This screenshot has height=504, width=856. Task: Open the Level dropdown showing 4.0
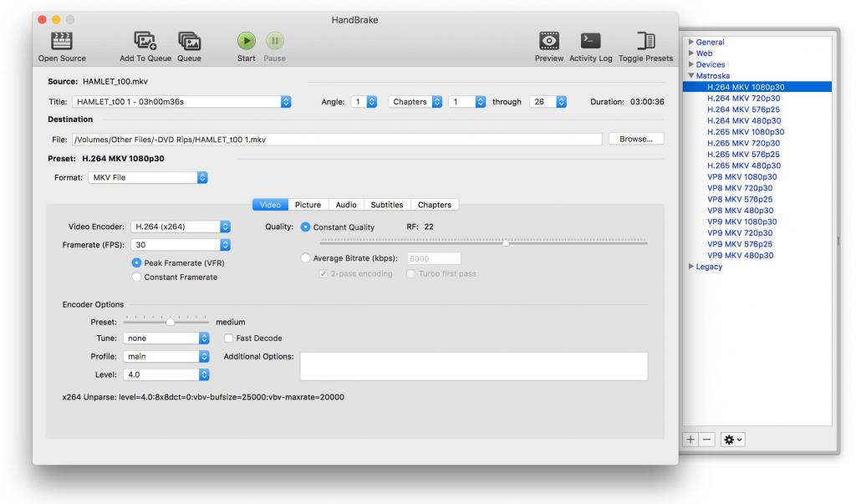click(166, 374)
